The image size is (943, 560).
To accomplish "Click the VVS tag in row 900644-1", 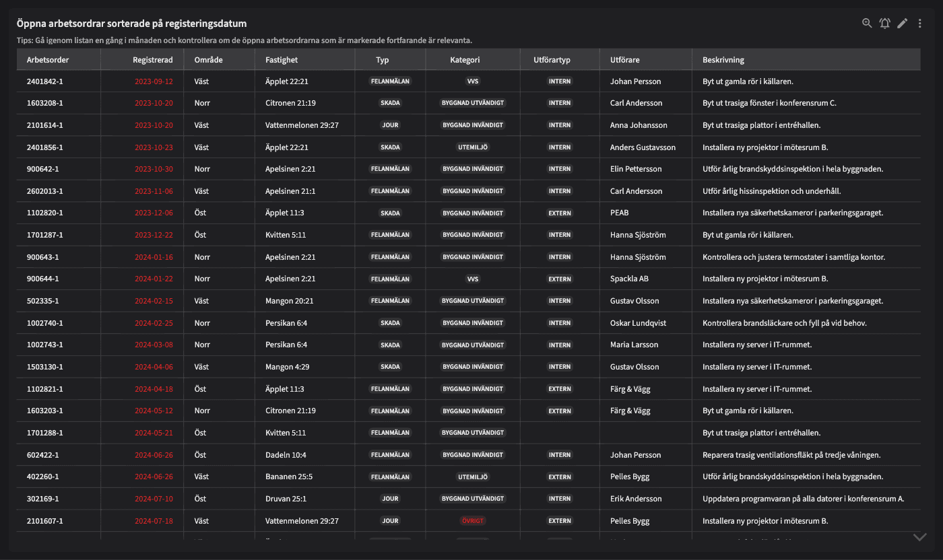I will tap(472, 279).
